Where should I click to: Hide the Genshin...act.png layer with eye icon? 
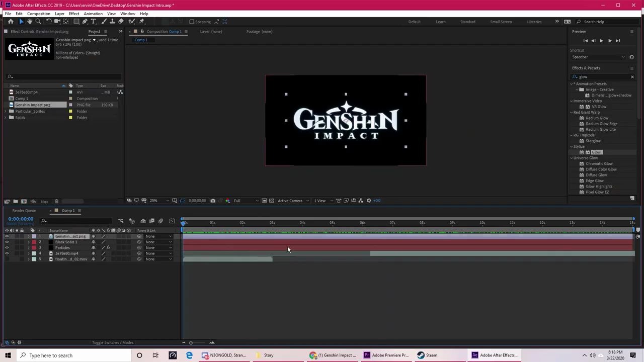pos(7,236)
